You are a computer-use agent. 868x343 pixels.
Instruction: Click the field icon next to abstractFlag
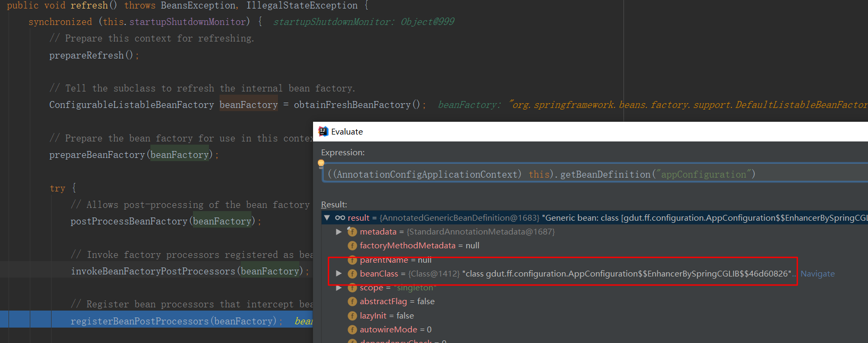point(352,302)
